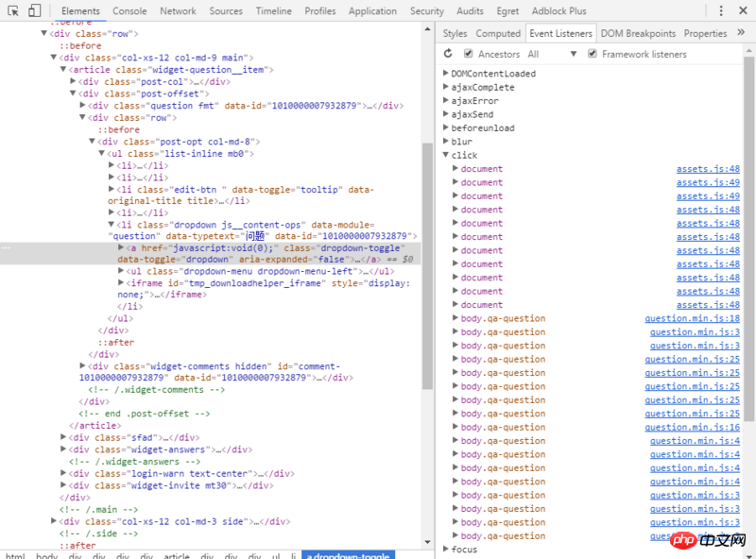Toggle the Ancestors checkbox

(469, 54)
